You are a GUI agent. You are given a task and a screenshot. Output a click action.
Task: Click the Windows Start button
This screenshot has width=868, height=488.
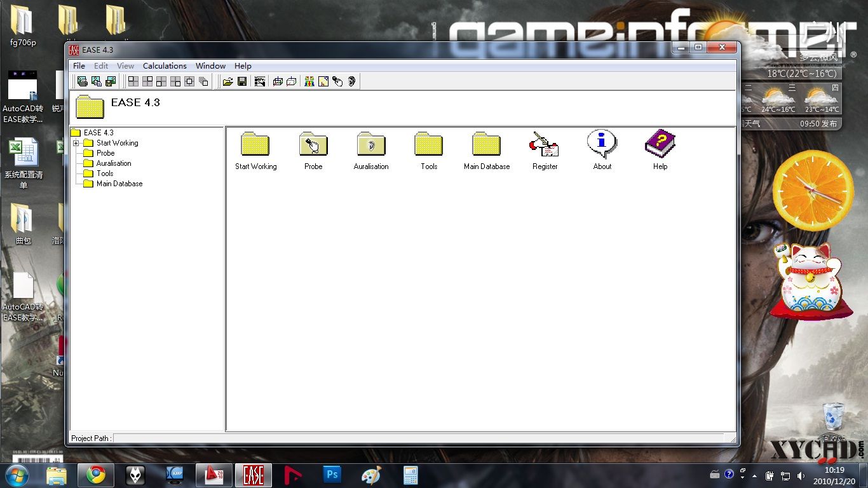pyautogui.click(x=17, y=475)
